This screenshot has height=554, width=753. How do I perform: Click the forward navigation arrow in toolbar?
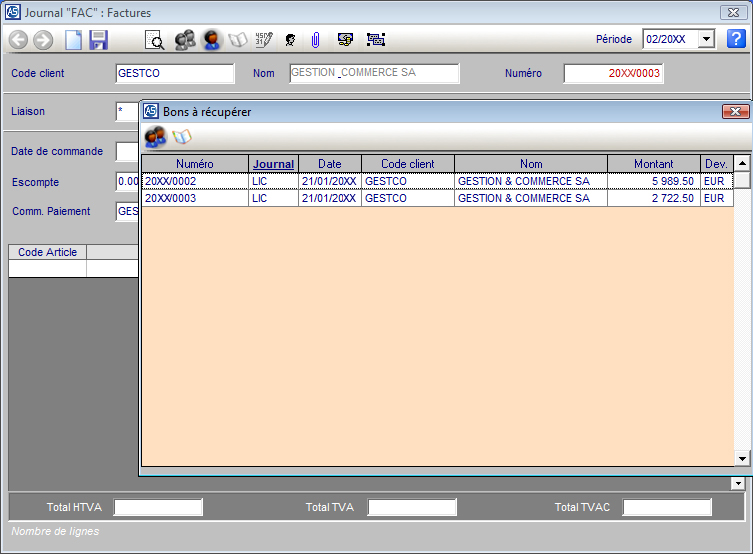click(43, 40)
